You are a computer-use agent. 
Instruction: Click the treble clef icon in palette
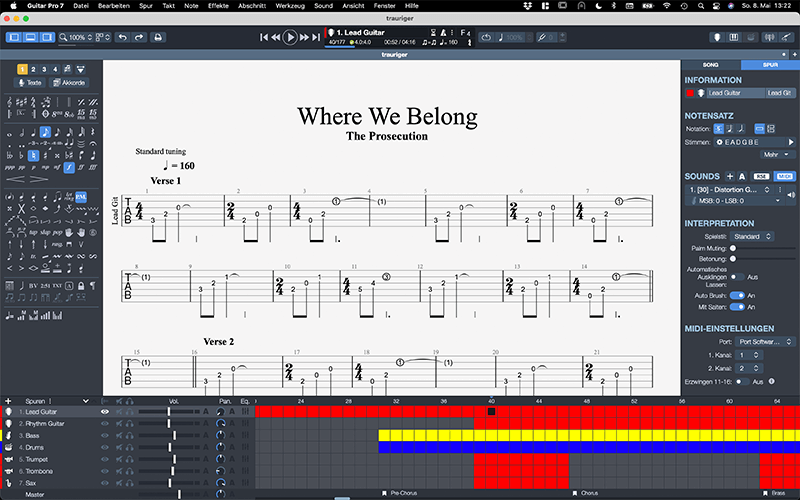9,103
